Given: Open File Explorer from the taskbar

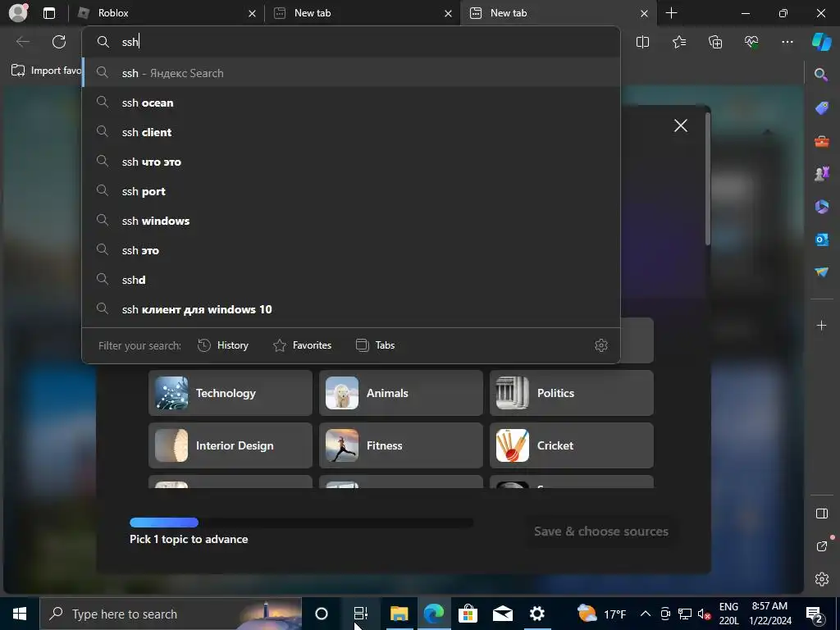Looking at the screenshot, I should 399,614.
